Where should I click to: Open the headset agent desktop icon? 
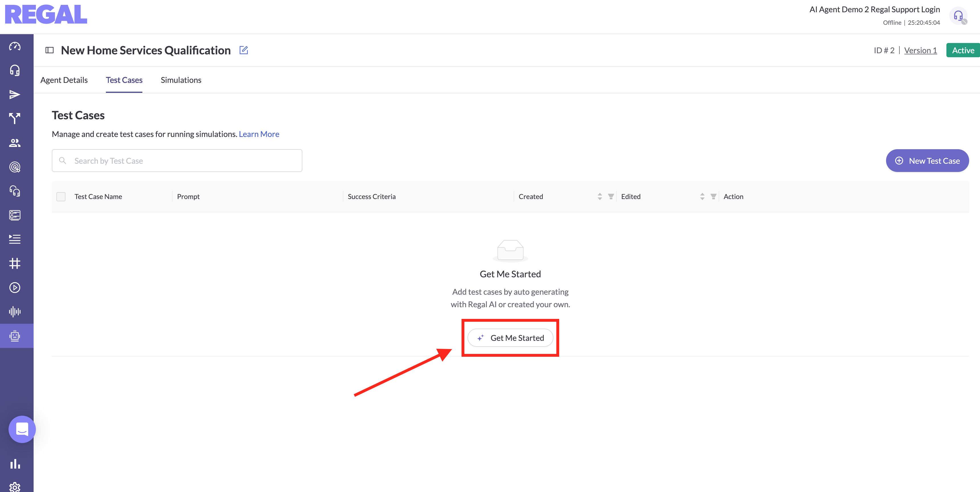(15, 70)
